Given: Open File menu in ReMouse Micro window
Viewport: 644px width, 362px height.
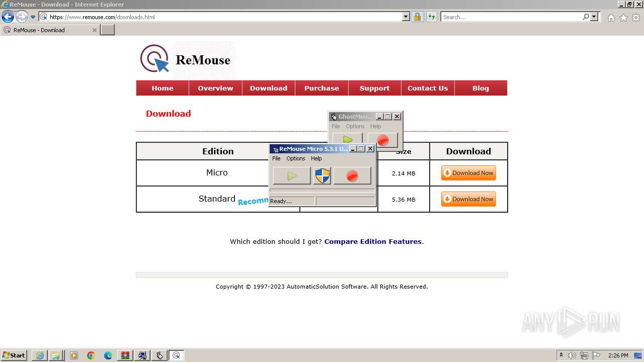Looking at the screenshot, I should [276, 158].
